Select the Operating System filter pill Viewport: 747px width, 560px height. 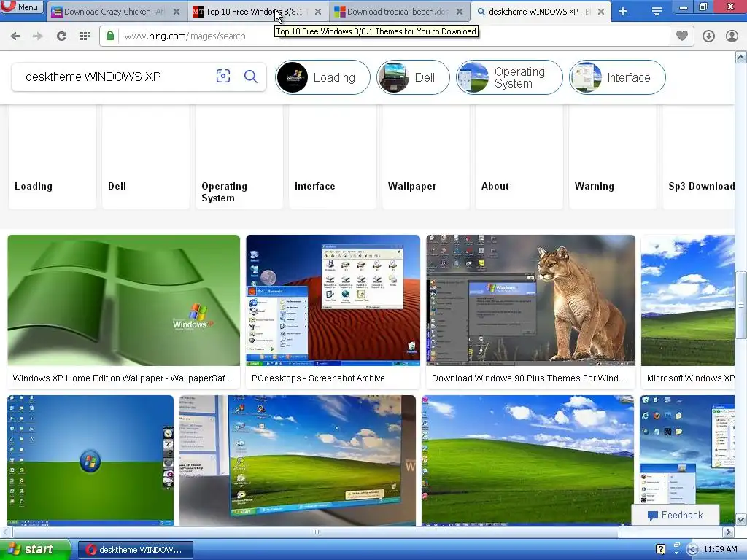click(509, 77)
